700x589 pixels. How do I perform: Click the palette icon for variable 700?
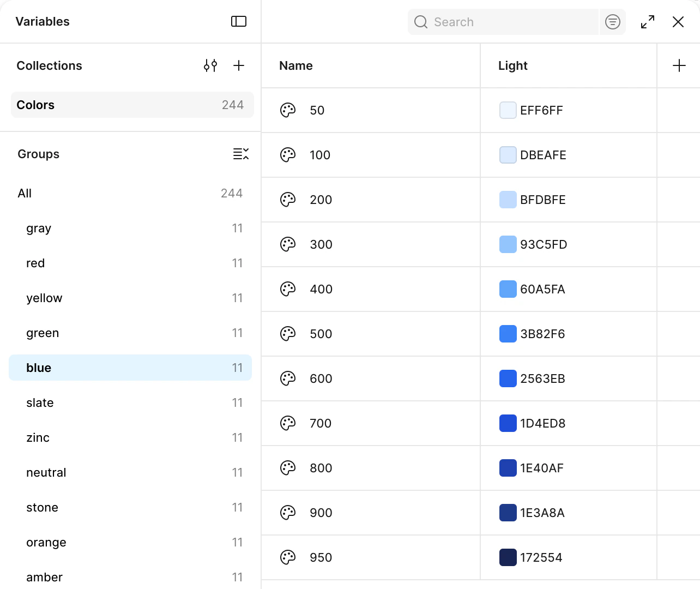[x=288, y=423]
